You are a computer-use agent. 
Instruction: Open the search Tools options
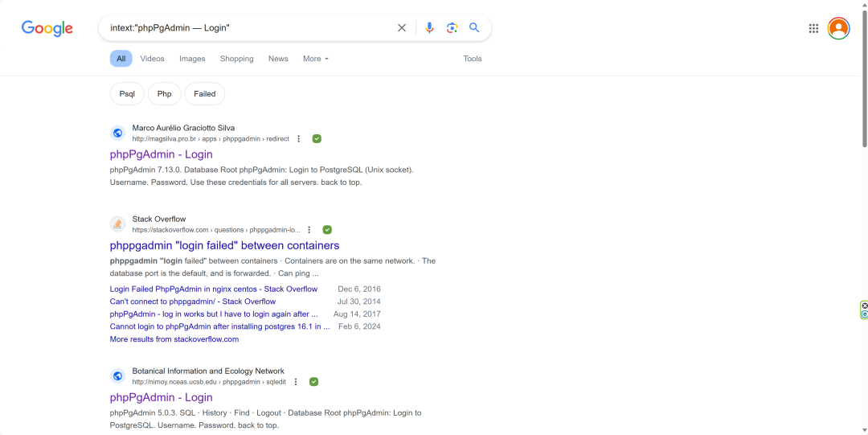pyautogui.click(x=473, y=59)
